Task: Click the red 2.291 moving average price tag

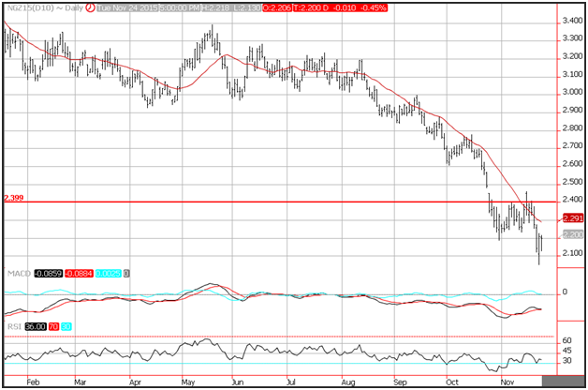Action: pyautogui.click(x=571, y=218)
